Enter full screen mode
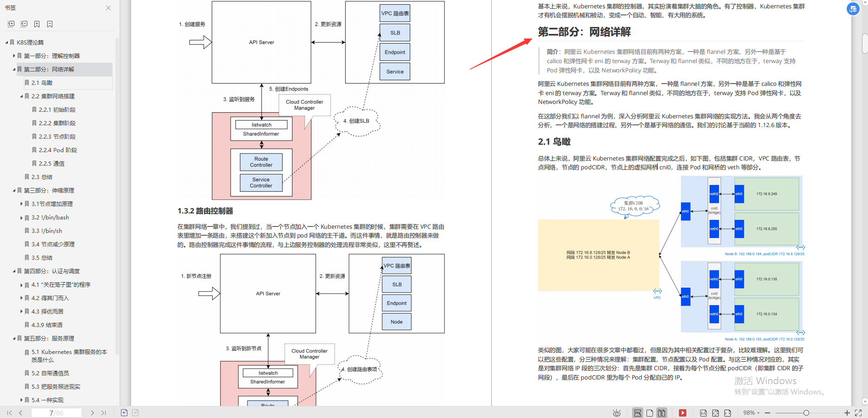This screenshot has height=418, width=868. click(x=858, y=413)
